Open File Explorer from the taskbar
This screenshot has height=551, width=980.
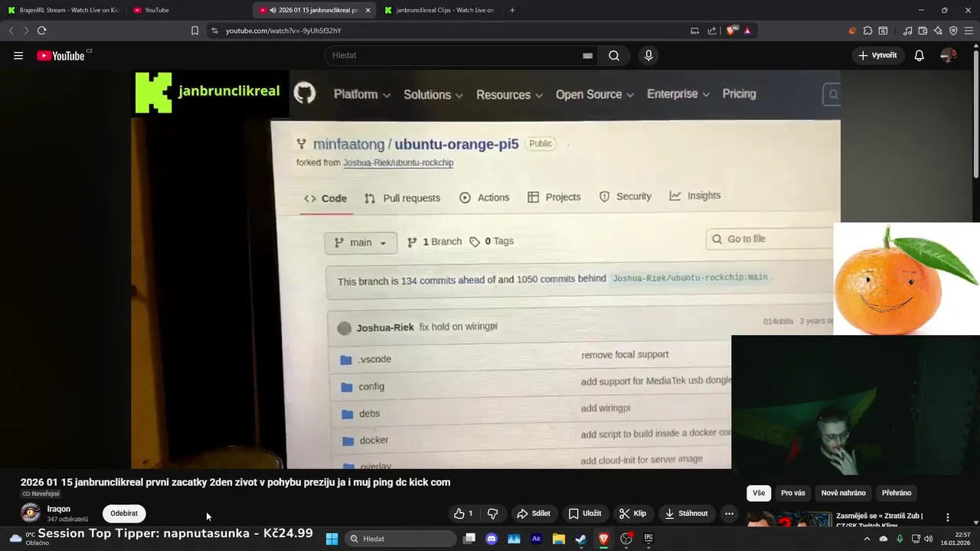558,539
